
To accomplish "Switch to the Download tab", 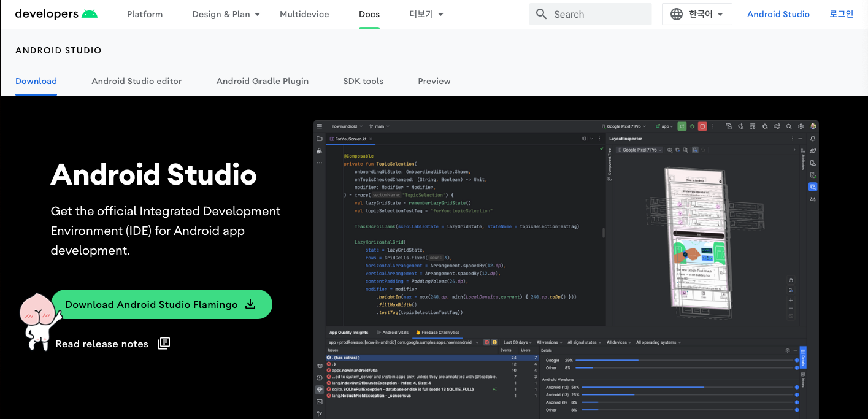I will (x=36, y=81).
